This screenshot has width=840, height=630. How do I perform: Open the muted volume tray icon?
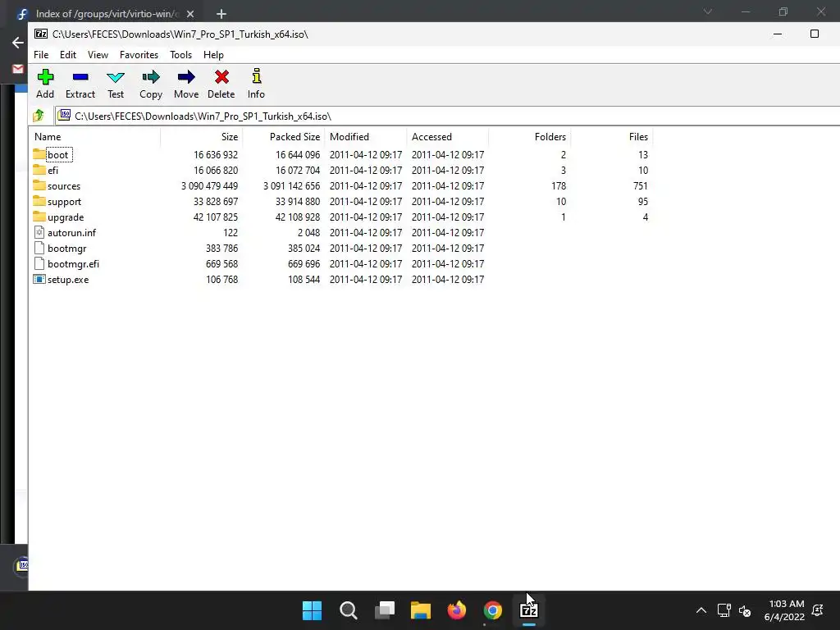point(745,610)
